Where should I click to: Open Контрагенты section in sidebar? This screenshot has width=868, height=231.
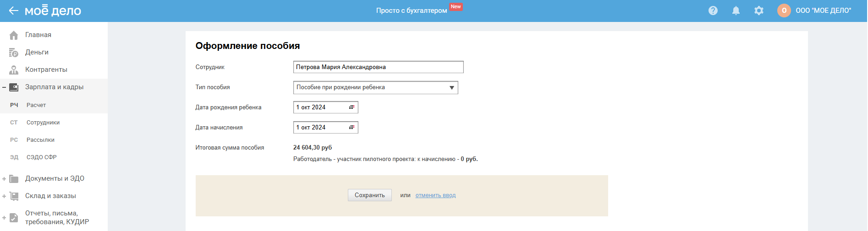46,70
